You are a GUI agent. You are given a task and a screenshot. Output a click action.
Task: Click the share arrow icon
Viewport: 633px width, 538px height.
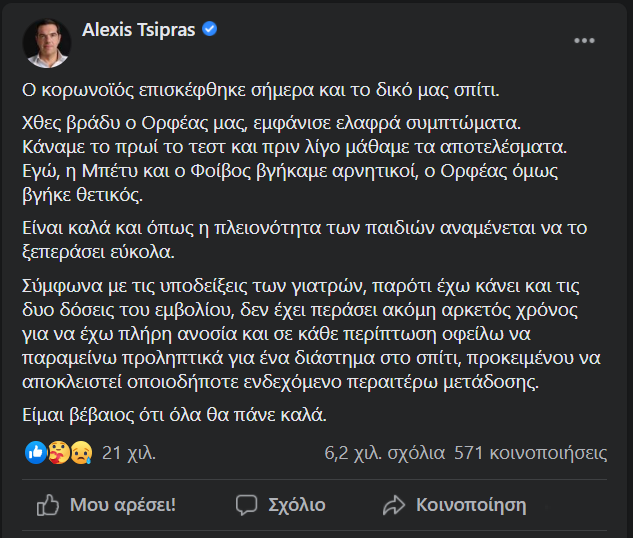[395, 504]
